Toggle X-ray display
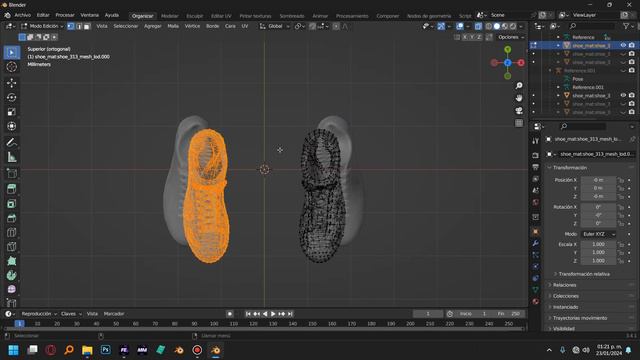The width and height of the screenshot is (640, 360). 478,26
